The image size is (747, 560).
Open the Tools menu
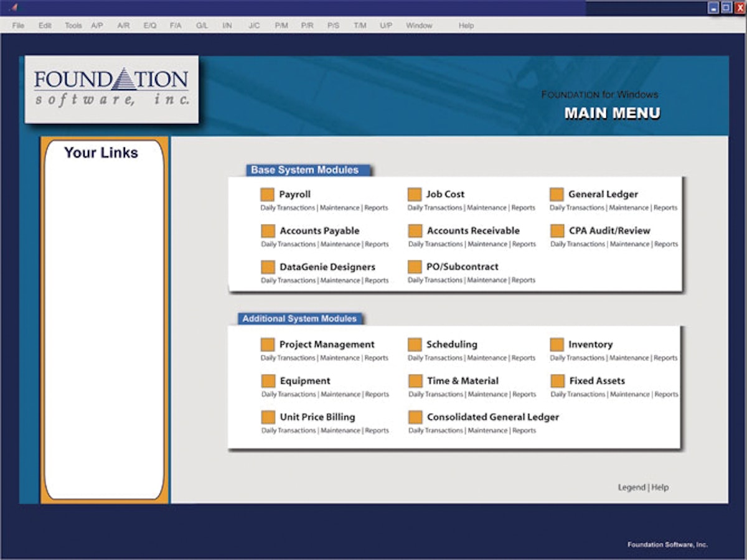pos(73,26)
